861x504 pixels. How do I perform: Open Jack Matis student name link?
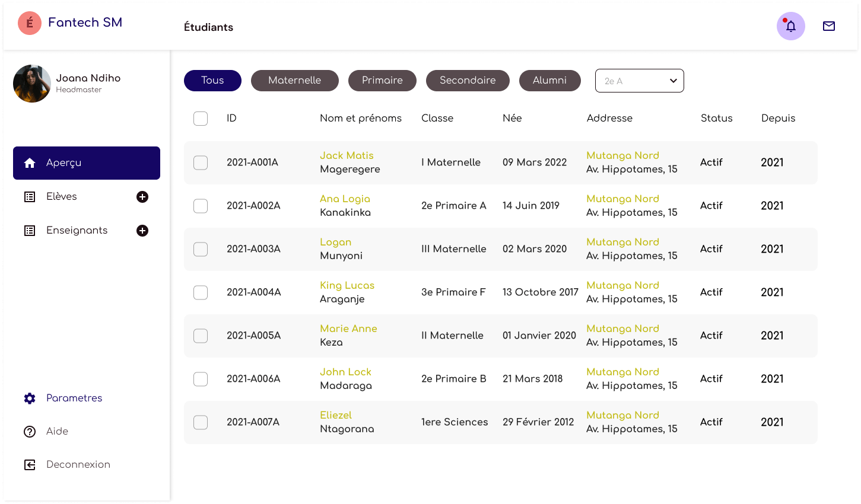tap(347, 155)
